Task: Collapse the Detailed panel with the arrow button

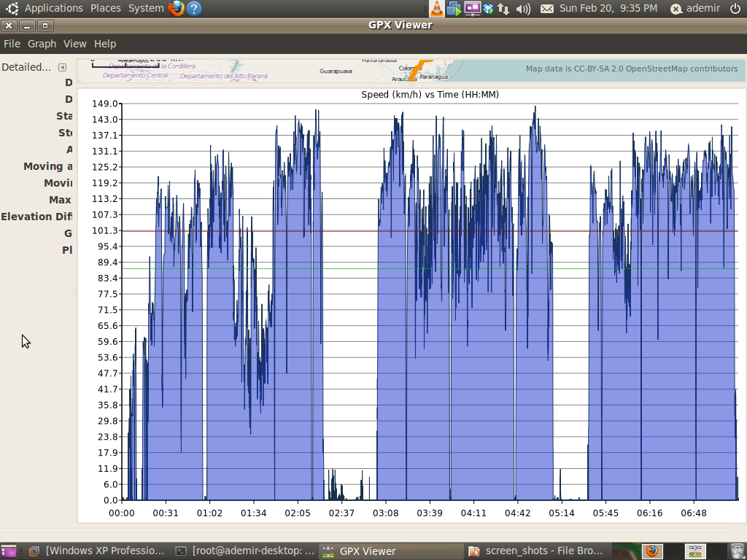Action: click(63, 67)
